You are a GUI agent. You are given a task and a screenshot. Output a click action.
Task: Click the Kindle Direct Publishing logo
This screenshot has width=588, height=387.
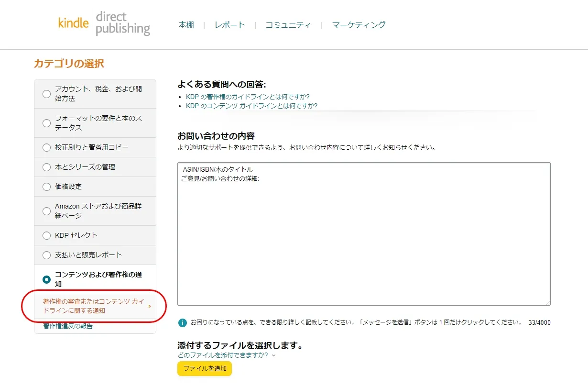104,23
